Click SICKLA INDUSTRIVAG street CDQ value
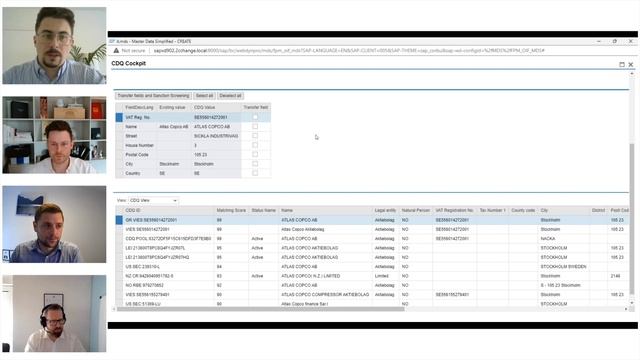This screenshot has height=360, width=640. coord(216,136)
